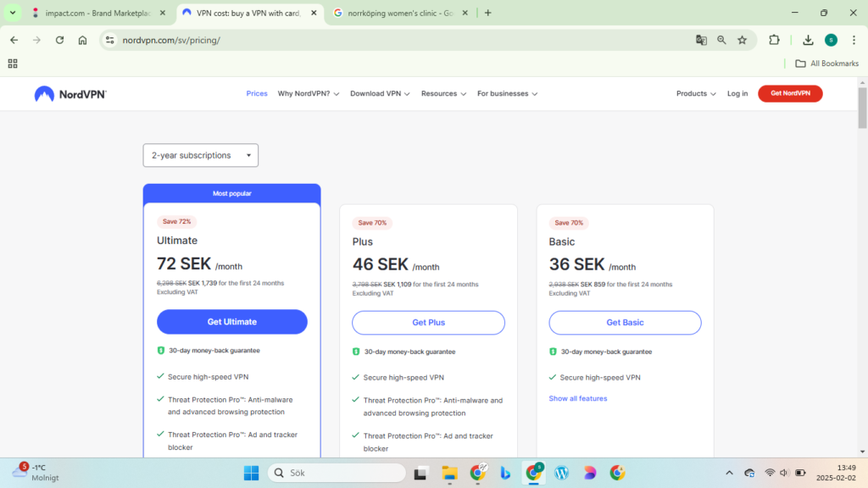Open All Bookmarks folder
The image size is (868, 488).
click(x=827, y=64)
